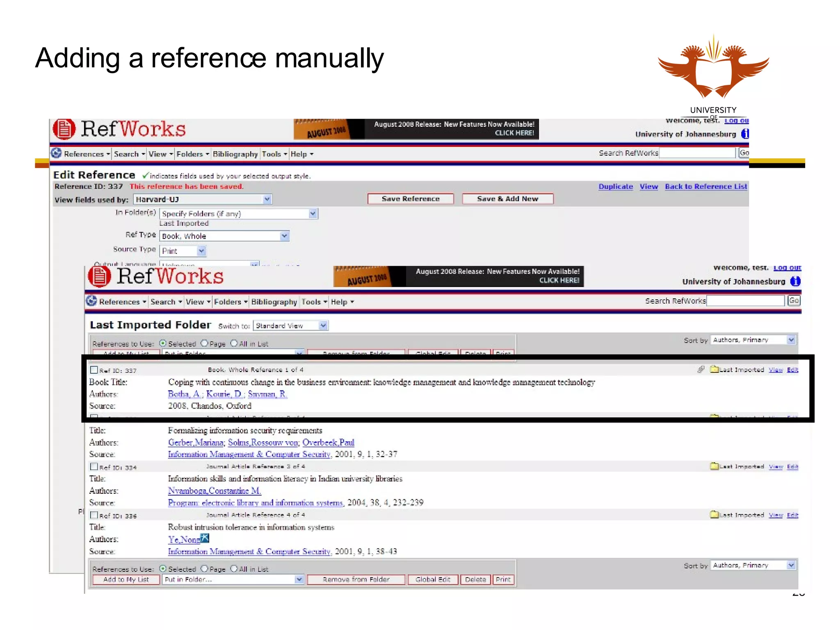Open the Help menu in front window
This screenshot has height=630, width=840.
click(342, 302)
